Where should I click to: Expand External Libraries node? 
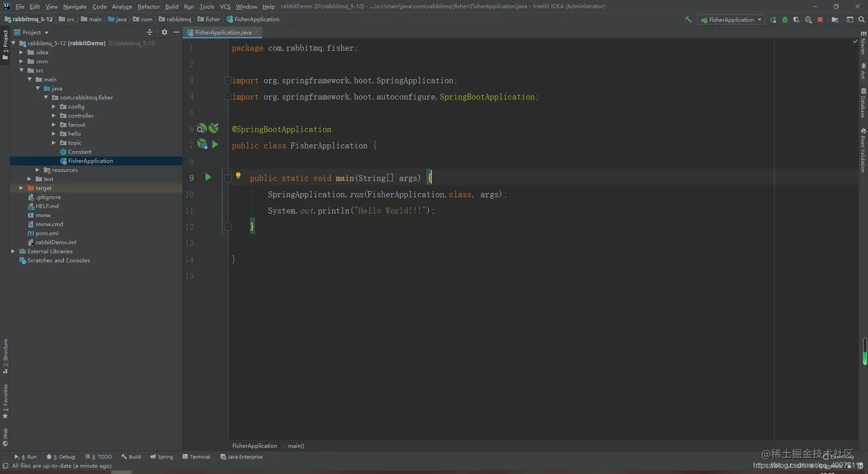tap(13, 251)
